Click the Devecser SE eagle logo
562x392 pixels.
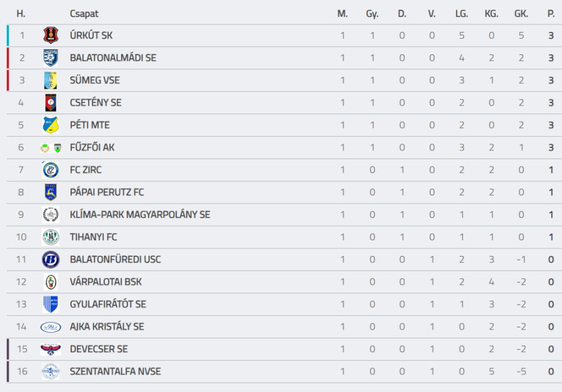(51, 349)
